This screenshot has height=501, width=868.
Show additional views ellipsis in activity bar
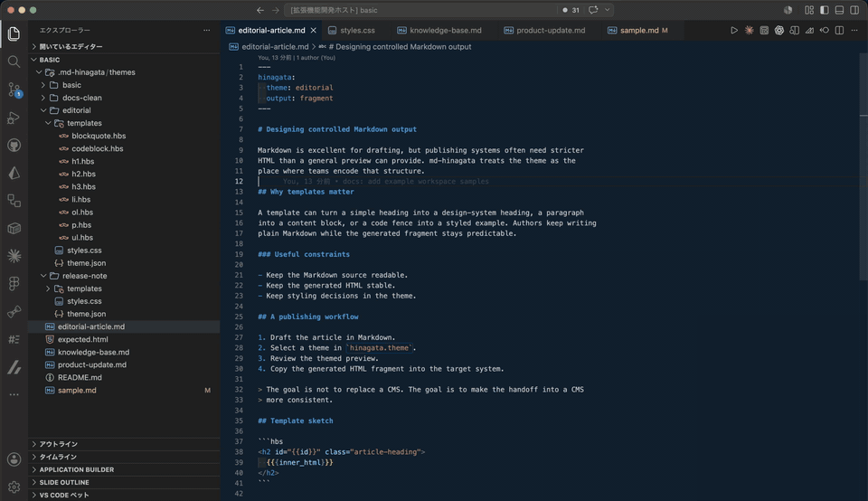coord(14,394)
